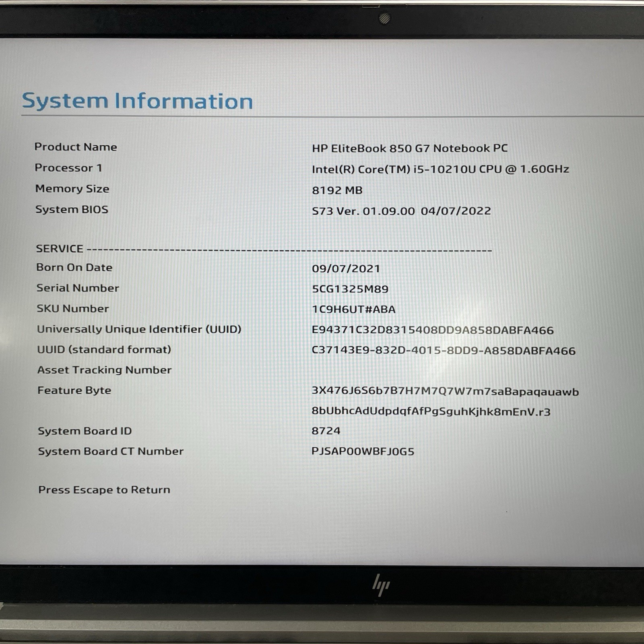This screenshot has width=644, height=644.
Task: Click the HP logo on bezel
Action: [381, 585]
